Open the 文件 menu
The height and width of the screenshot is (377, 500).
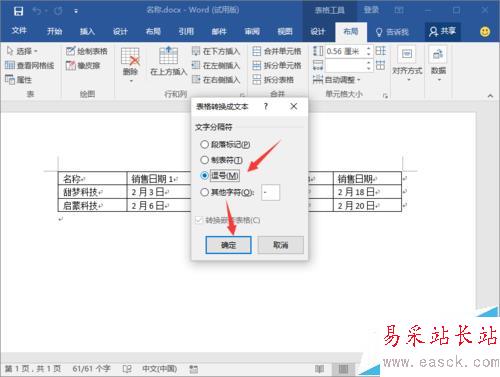pyautogui.click(x=19, y=31)
